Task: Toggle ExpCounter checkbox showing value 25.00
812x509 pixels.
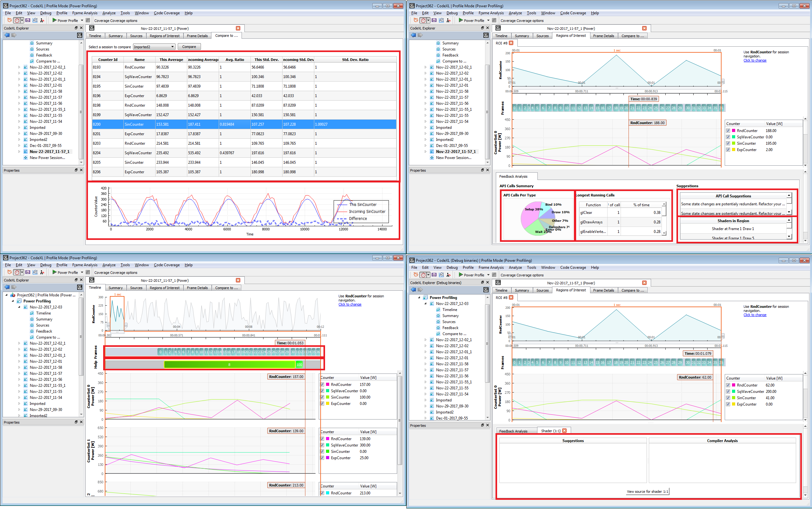Action: click(322, 458)
